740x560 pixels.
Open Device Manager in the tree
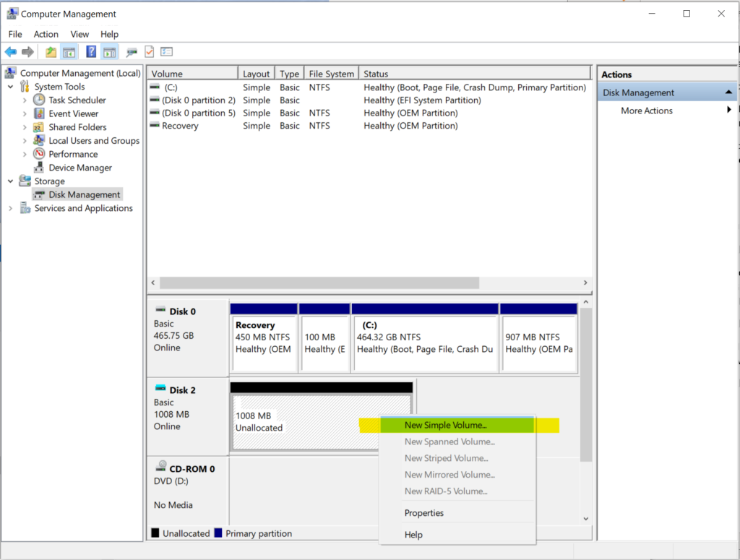pos(79,168)
